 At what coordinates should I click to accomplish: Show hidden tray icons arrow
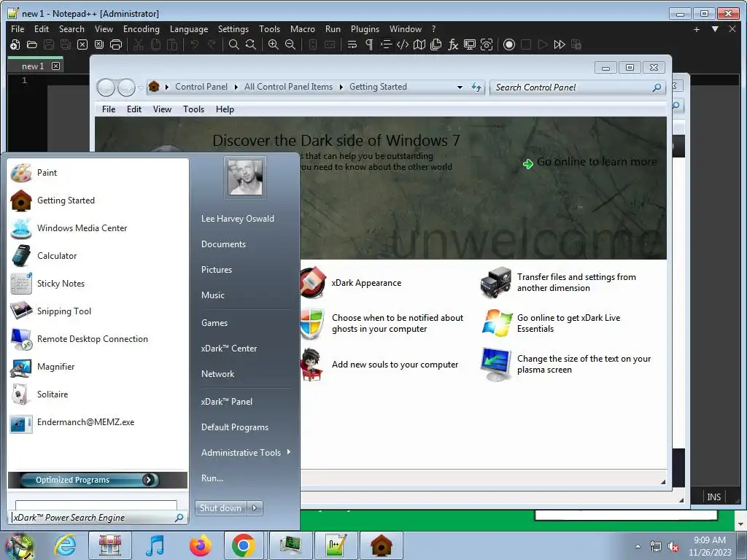(638, 546)
